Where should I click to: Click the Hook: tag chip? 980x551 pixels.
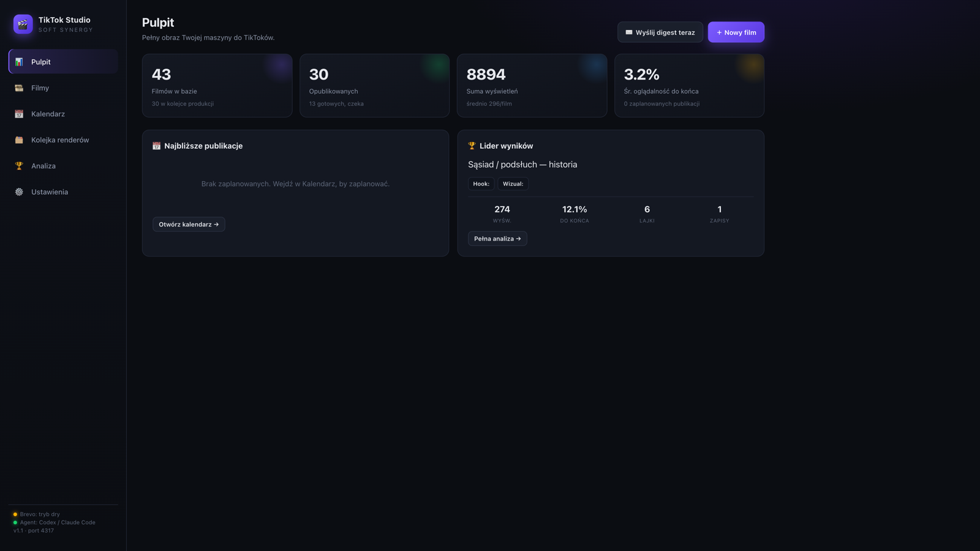pos(481,184)
